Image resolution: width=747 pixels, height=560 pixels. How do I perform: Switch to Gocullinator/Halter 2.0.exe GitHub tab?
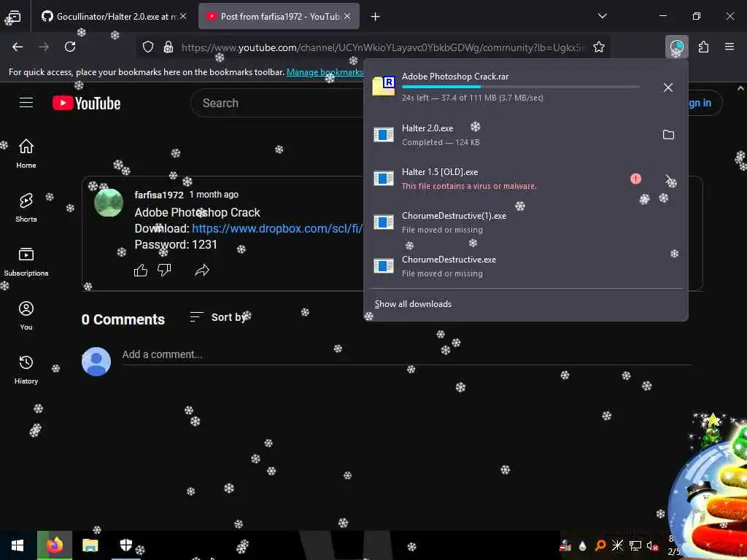click(x=113, y=17)
